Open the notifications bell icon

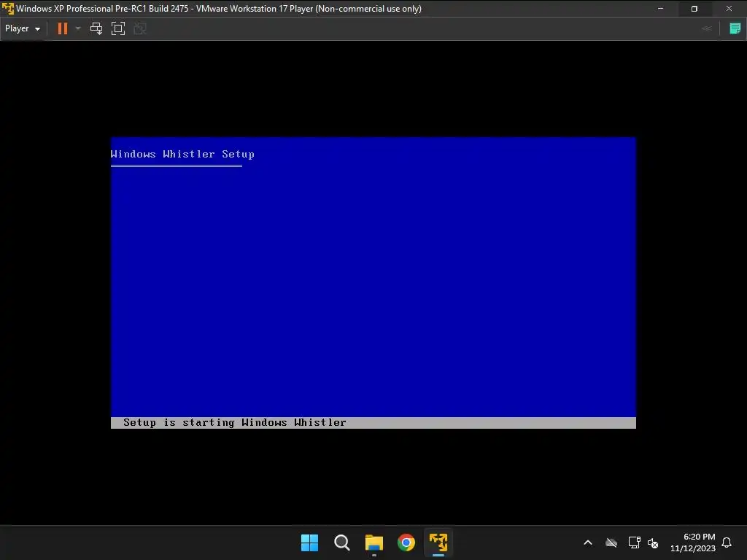pyautogui.click(x=727, y=542)
